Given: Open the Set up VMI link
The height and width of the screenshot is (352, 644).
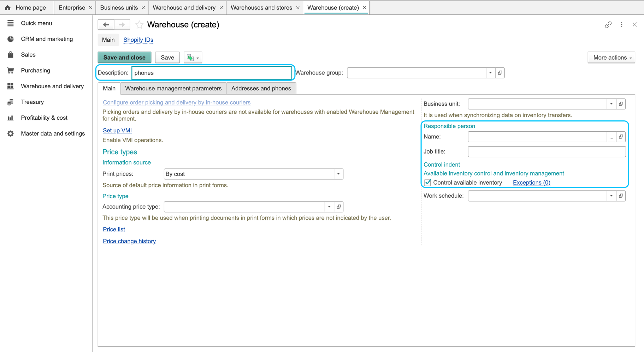Looking at the screenshot, I should click(117, 130).
